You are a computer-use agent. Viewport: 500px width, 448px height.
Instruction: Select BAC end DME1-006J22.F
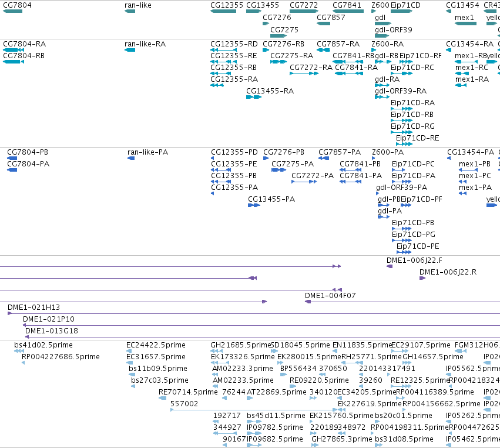pos(414,260)
